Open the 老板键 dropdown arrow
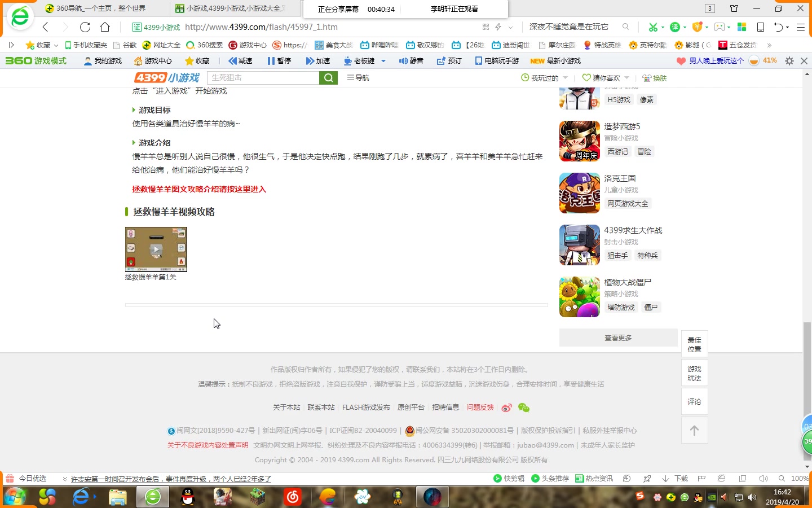Screen dimensions: 812x508 tap(383, 61)
